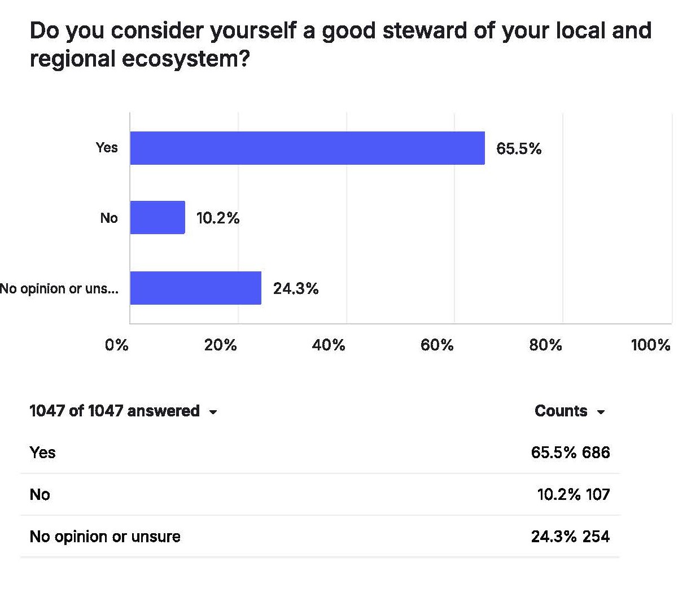Select the Yes label in the results table
This screenshot has height=593, width=700.
[x=42, y=453]
